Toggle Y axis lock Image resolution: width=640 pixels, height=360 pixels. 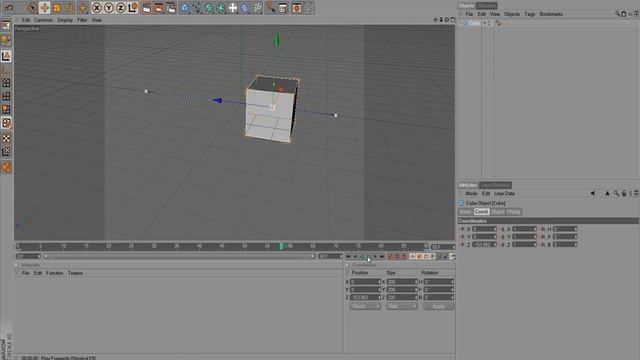109,8
